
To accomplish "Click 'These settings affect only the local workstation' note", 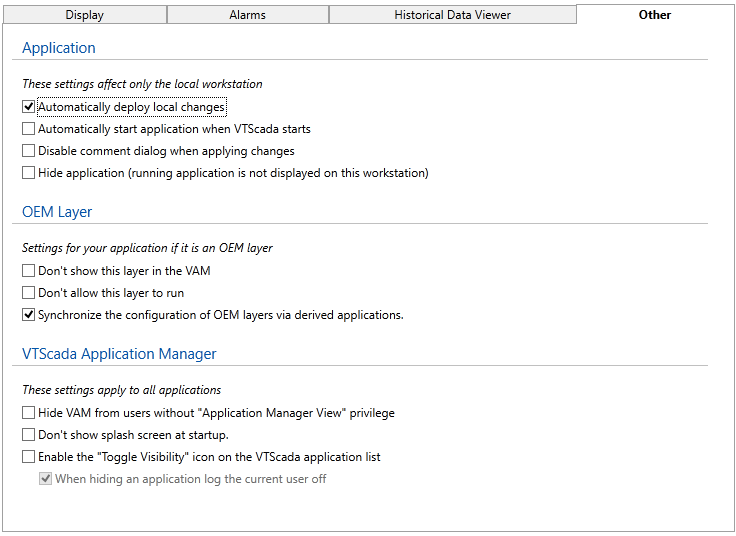I will [x=142, y=84].
